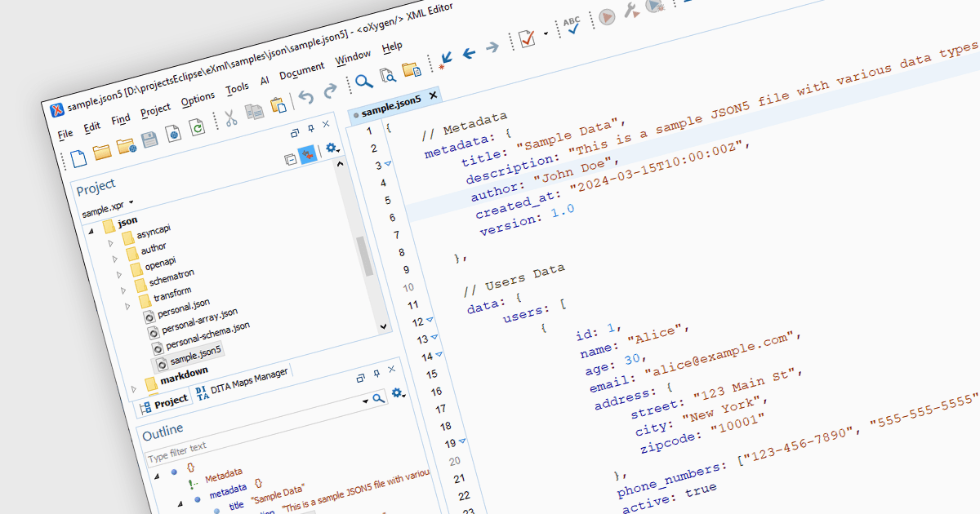The image size is (980, 514).
Task: Click the Save floppy disk icon
Action: [149, 140]
